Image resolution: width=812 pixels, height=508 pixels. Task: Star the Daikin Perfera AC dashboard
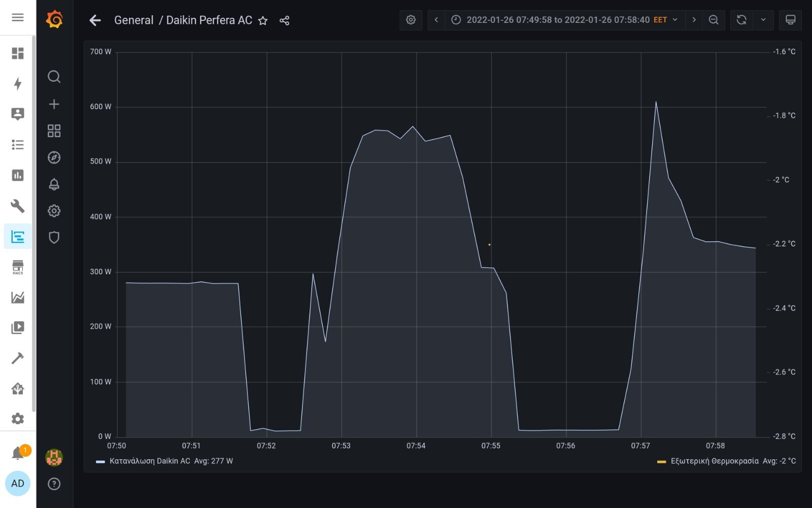(263, 21)
